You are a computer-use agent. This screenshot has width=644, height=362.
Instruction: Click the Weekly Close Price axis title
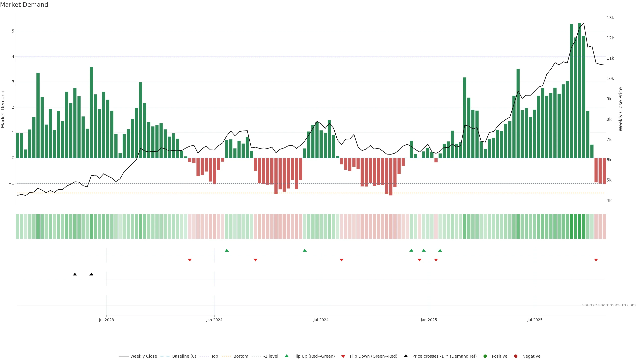coord(621,109)
